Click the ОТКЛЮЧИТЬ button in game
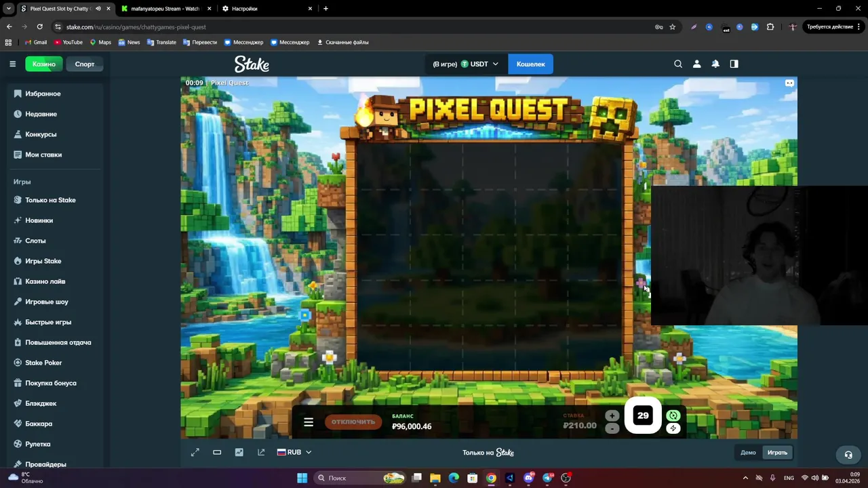This screenshot has height=488, width=868. pos(353,422)
